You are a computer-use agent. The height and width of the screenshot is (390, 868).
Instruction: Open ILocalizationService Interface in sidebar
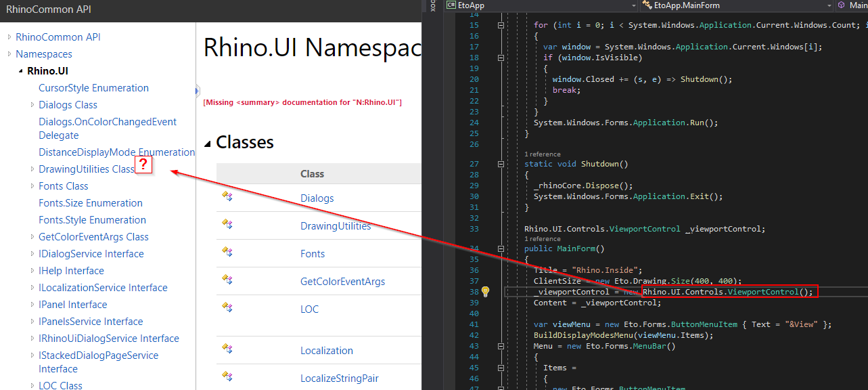(x=103, y=288)
